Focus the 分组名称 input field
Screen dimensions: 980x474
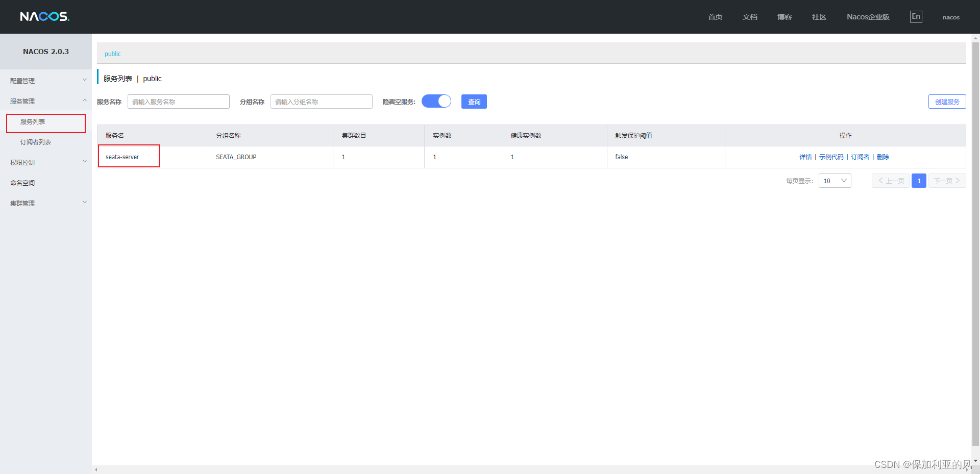[322, 102]
